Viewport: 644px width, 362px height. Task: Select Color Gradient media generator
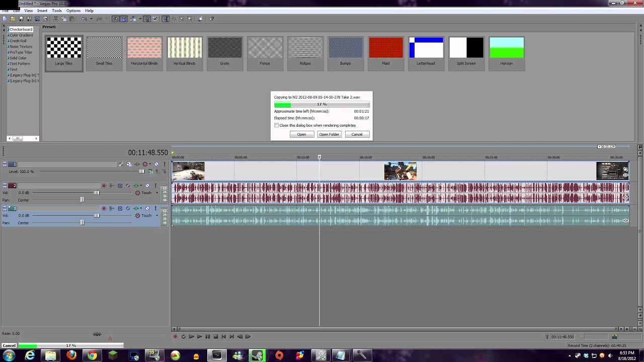pyautogui.click(x=21, y=35)
